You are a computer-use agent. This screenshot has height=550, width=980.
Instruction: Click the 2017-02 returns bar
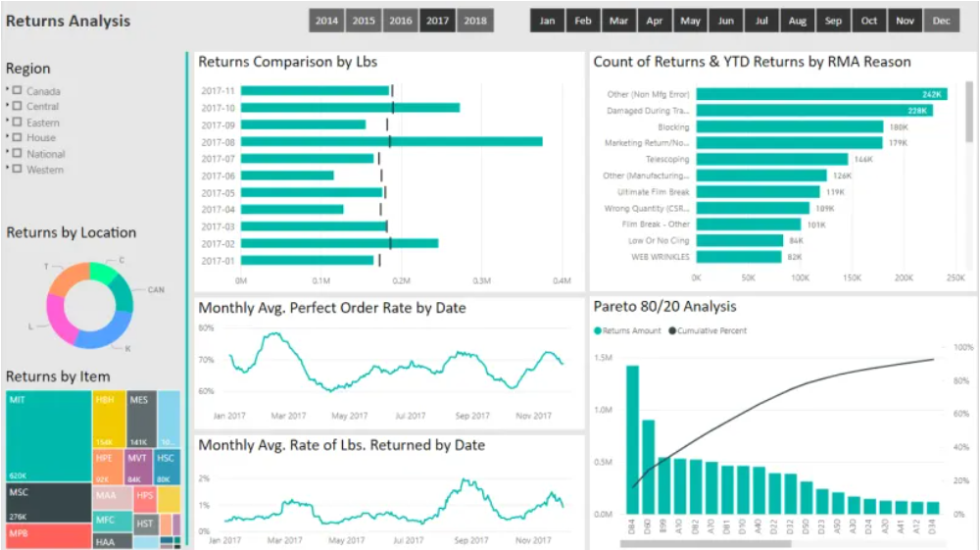pos(339,243)
